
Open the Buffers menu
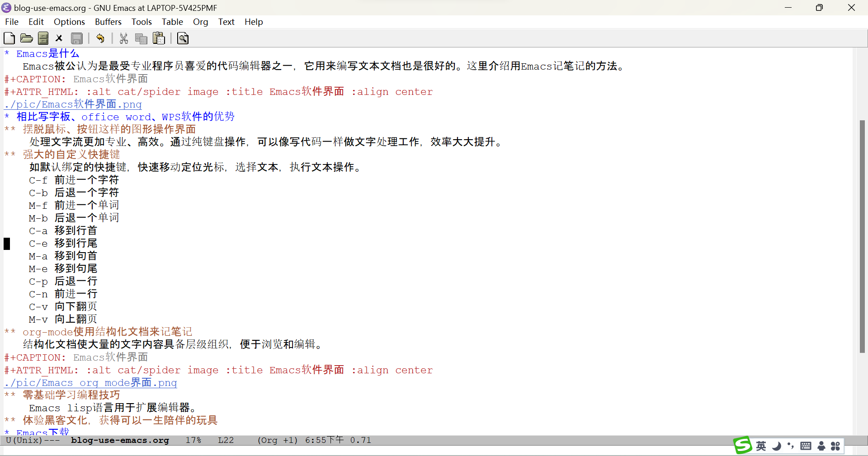(x=108, y=22)
